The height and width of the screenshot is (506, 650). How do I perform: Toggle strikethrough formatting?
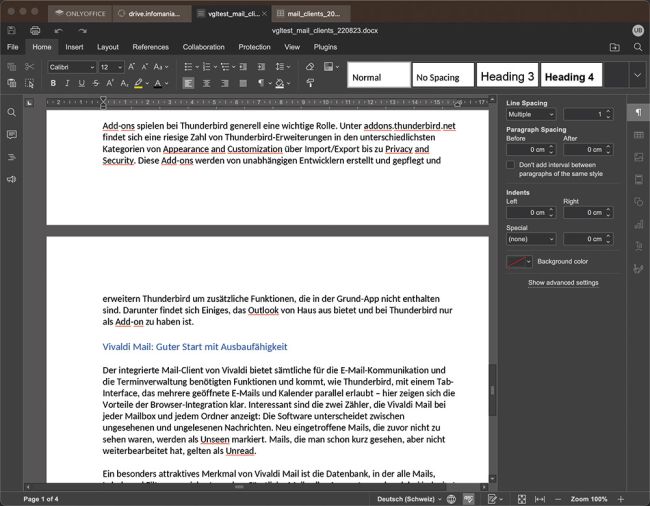(x=96, y=83)
